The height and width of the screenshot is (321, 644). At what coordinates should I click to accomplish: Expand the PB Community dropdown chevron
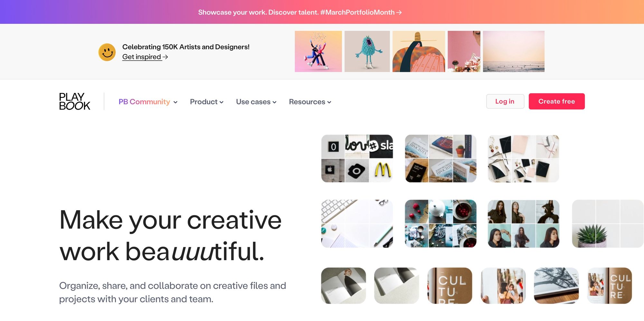pos(175,102)
